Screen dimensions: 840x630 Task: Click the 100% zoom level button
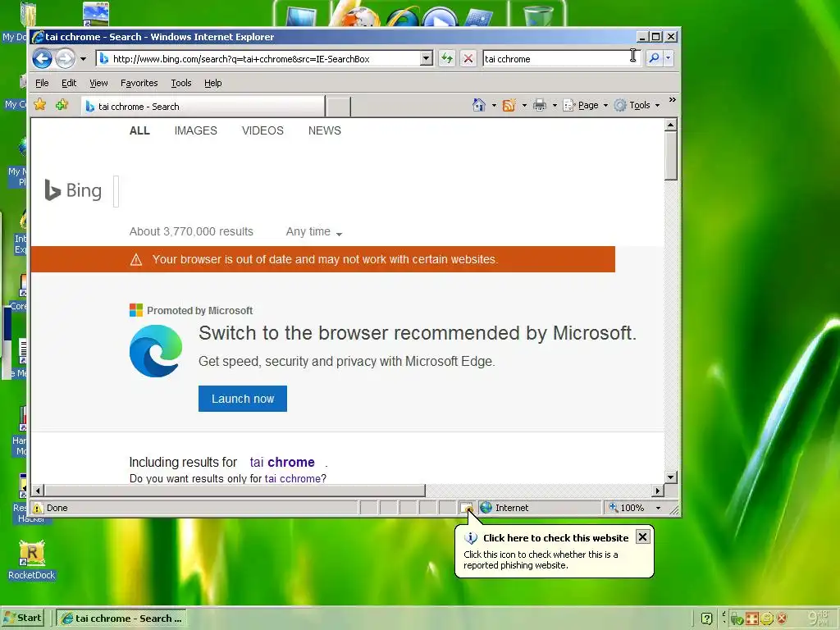[x=627, y=507]
